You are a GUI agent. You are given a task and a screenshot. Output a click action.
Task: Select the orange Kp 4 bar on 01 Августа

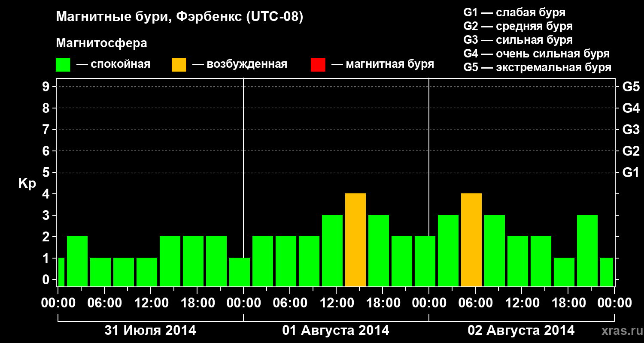click(x=355, y=240)
